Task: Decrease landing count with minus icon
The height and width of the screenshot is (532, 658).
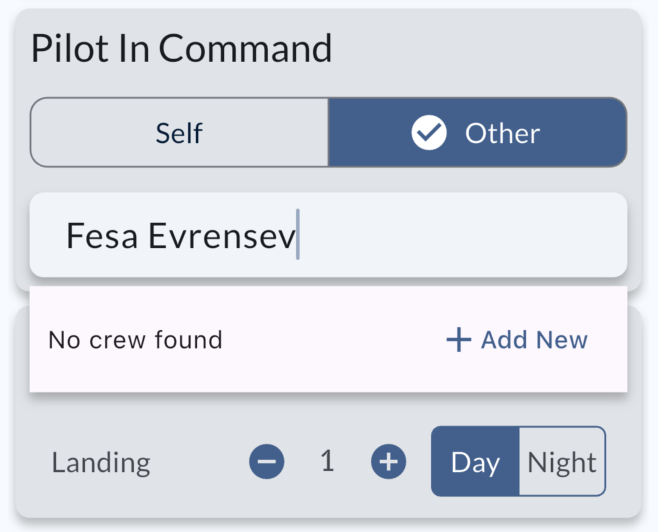Action: point(267,461)
